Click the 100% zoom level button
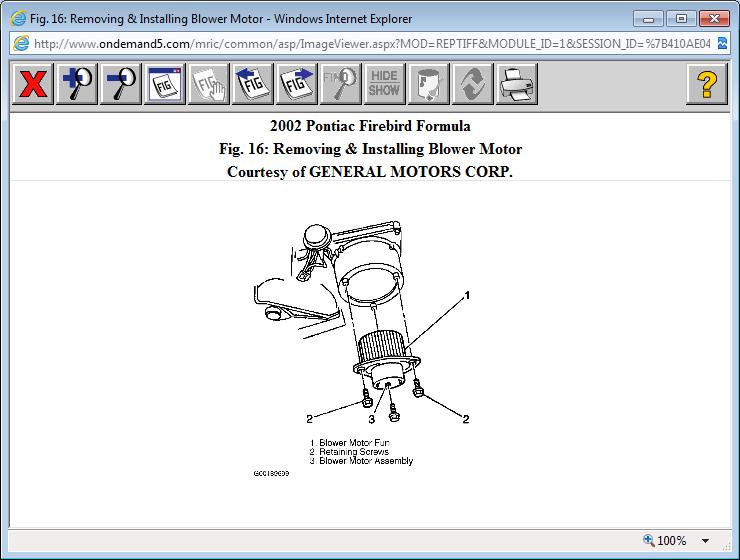This screenshot has width=740, height=560. pyautogui.click(x=665, y=541)
